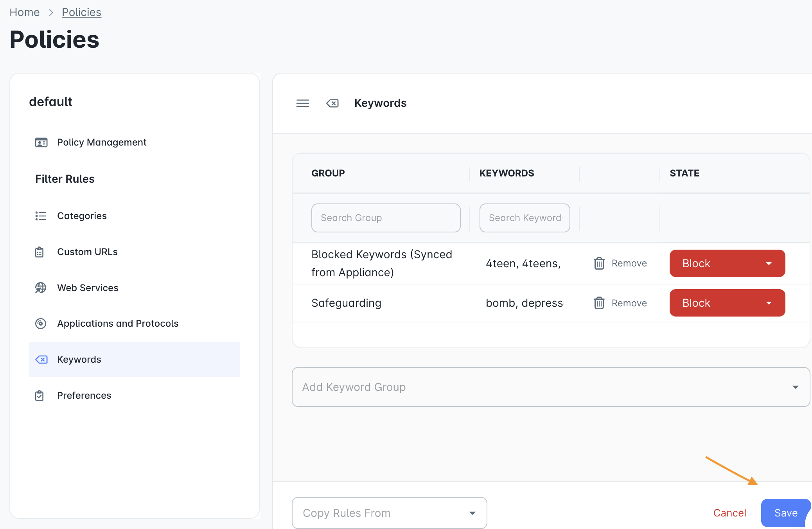
Task: Click trash icon for Safeguarding row
Action: click(599, 303)
